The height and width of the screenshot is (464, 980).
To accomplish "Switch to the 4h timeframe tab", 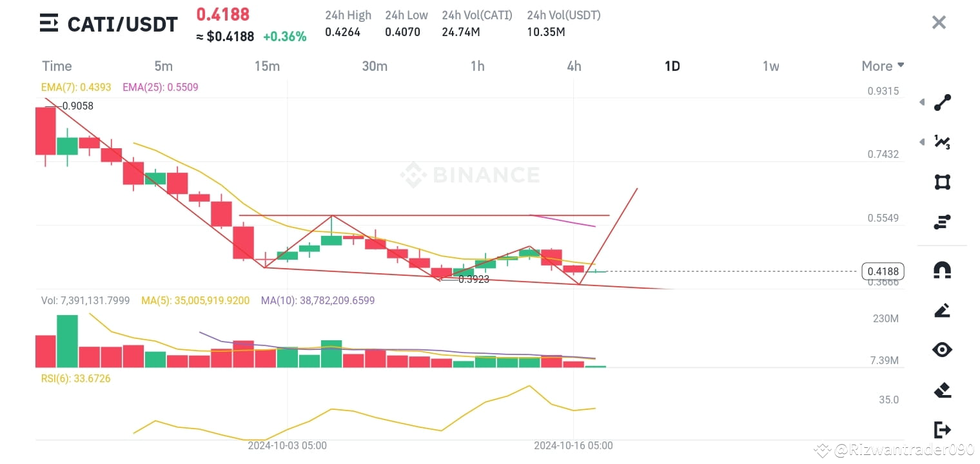I will (573, 66).
